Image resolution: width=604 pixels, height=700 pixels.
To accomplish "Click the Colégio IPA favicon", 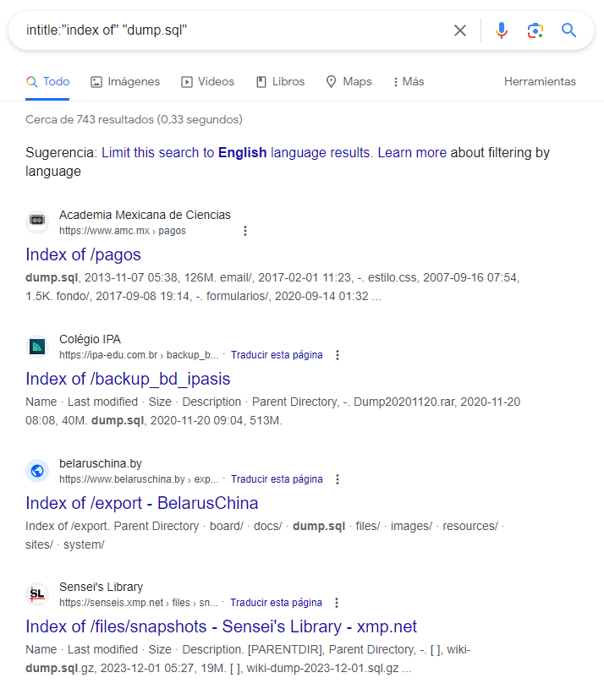I will [x=37, y=346].
